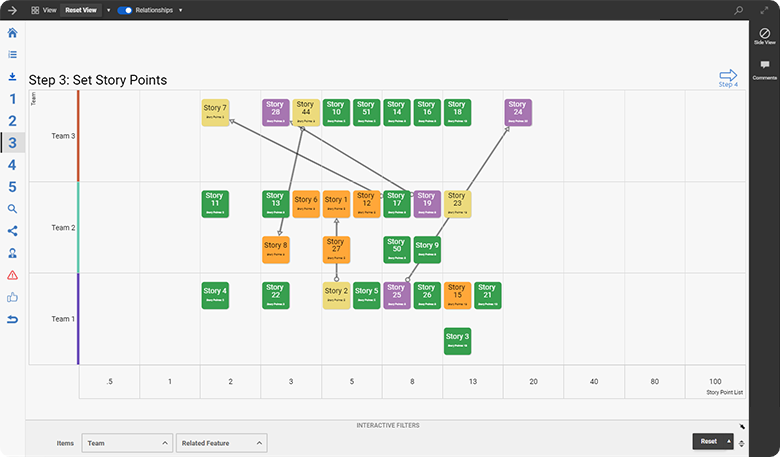Click the download icon in left sidebar
This screenshot has height=457, width=780.
(12, 76)
